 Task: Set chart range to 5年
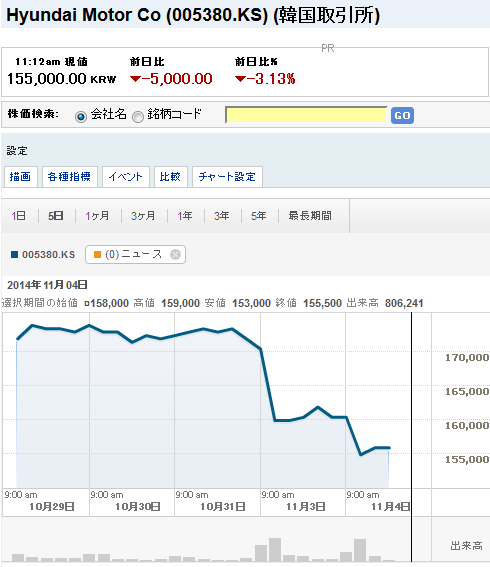(x=259, y=216)
